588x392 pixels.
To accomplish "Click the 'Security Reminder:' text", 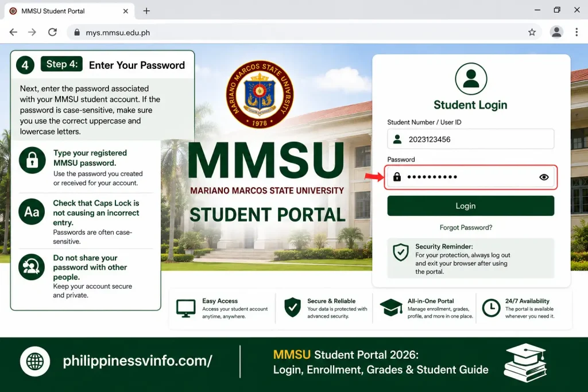I will coord(444,246).
